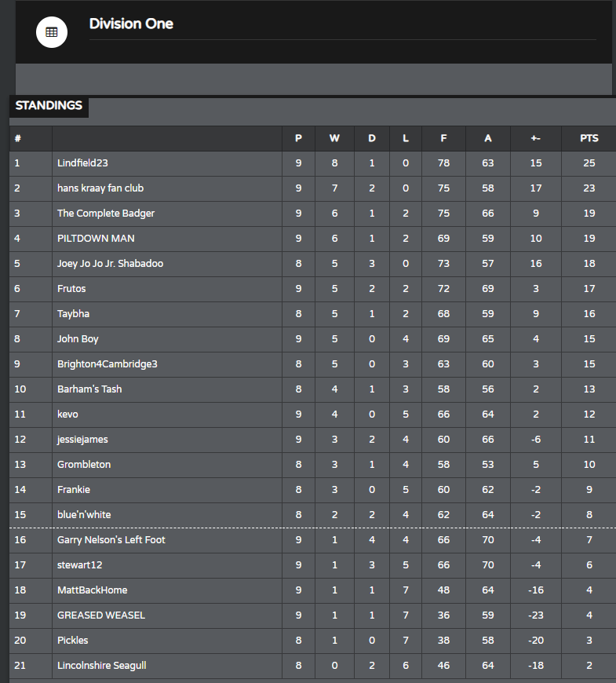The image size is (616, 683).
Task: Open Lindfield23 team link
Action: pyautogui.click(x=82, y=163)
